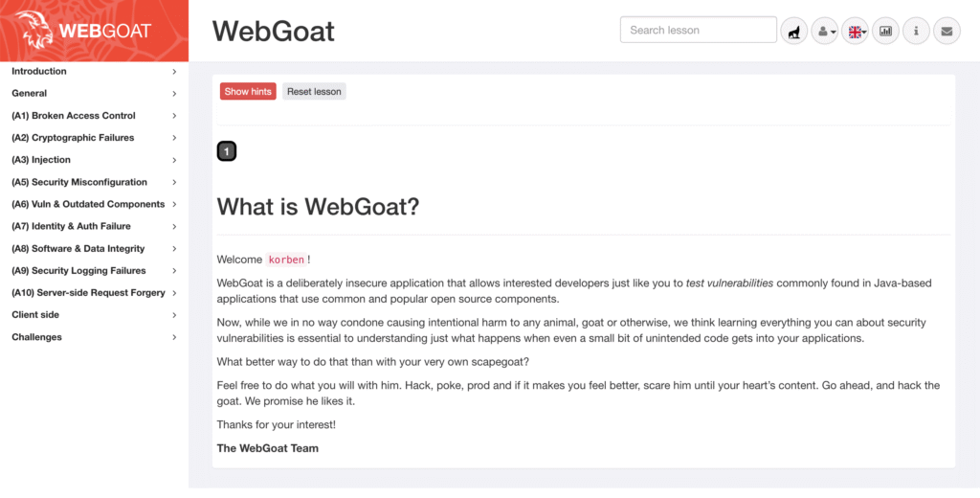Open (A10) Server-side Request Forgery menu
Viewport: 980px width, 498px height.
(94, 293)
